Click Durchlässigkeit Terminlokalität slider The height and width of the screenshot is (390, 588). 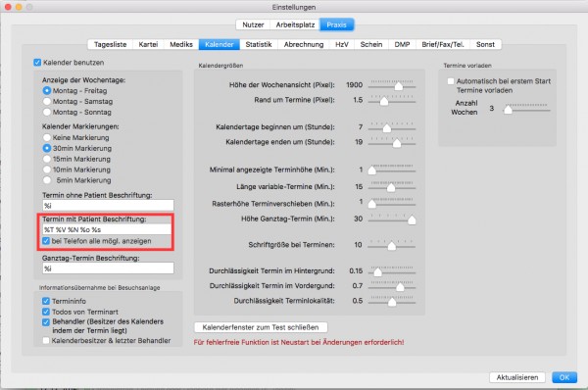392,301
